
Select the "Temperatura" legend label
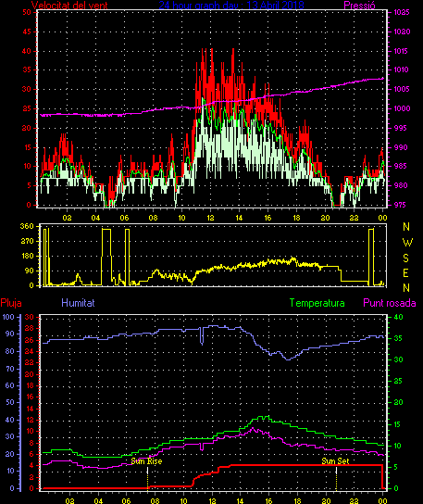[317, 303]
